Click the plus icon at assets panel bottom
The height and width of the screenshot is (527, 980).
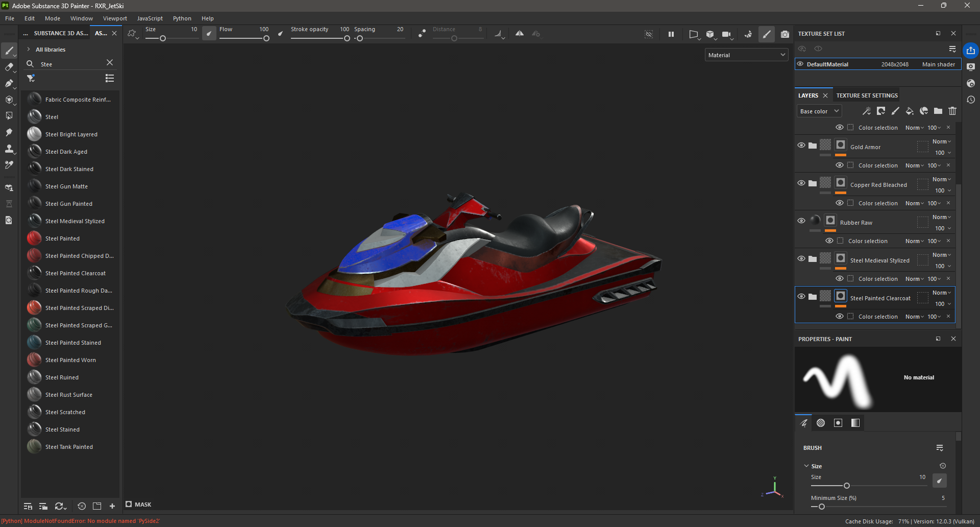[x=112, y=506]
